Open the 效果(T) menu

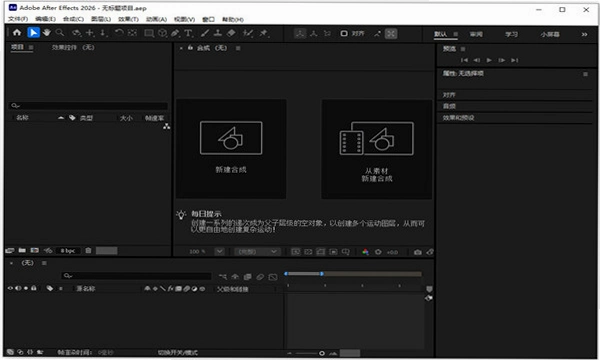tap(128, 19)
